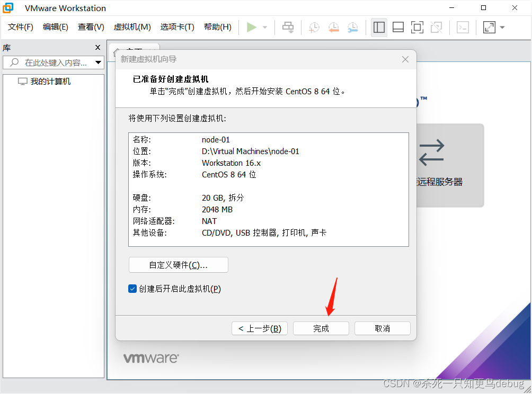The width and height of the screenshot is (532, 394).
Task: Click 取消 to cancel the wizard
Action: (382, 328)
